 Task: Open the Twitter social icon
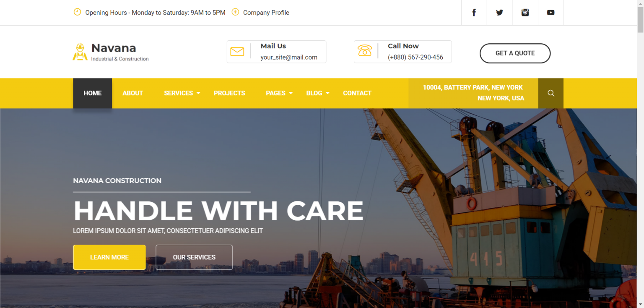(x=499, y=13)
